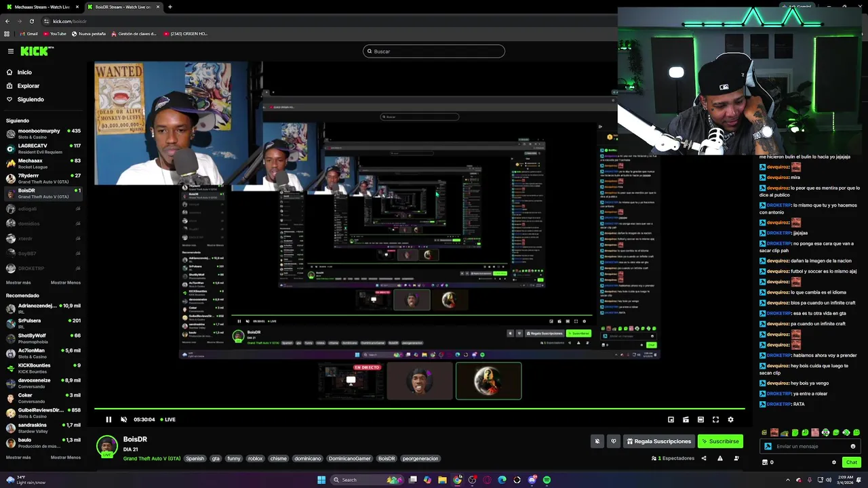The image size is (868, 488).
Task: Open 7Ryderrr channel
Action: click(x=43, y=178)
